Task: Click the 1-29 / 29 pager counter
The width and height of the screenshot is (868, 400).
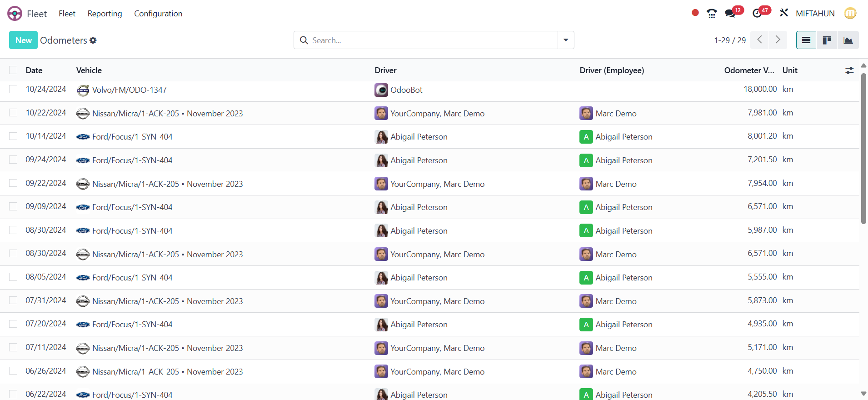Action: [x=730, y=40]
